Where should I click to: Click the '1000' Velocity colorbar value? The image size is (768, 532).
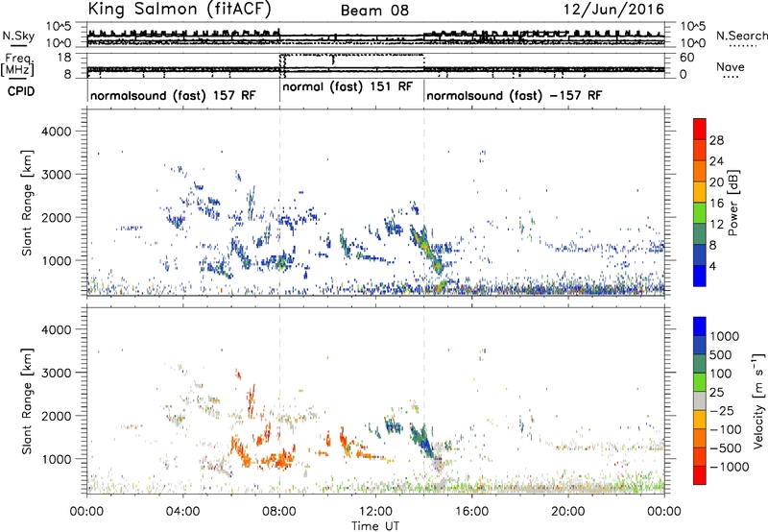tap(724, 336)
